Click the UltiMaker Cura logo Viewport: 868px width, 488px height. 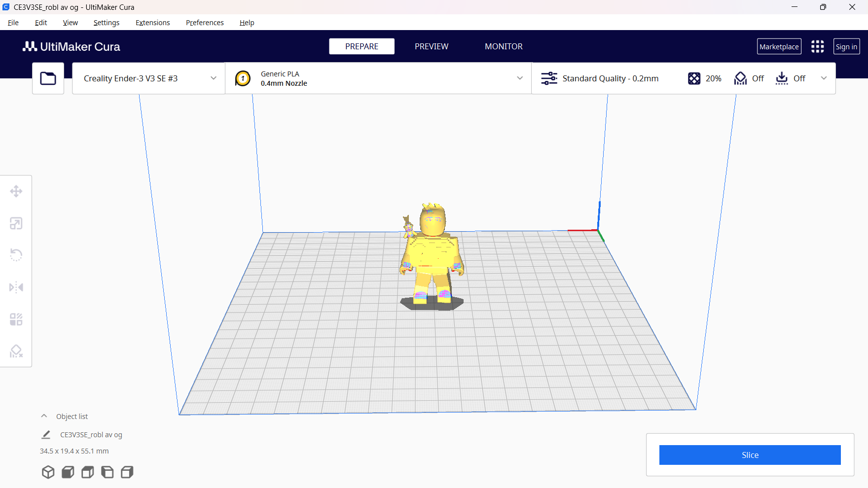click(x=72, y=46)
